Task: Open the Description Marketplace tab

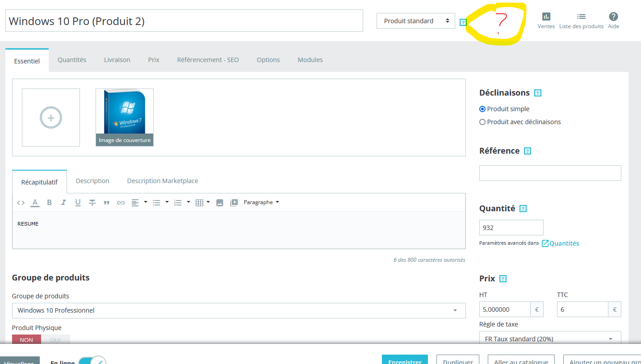Action: pyautogui.click(x=163, y=181)
